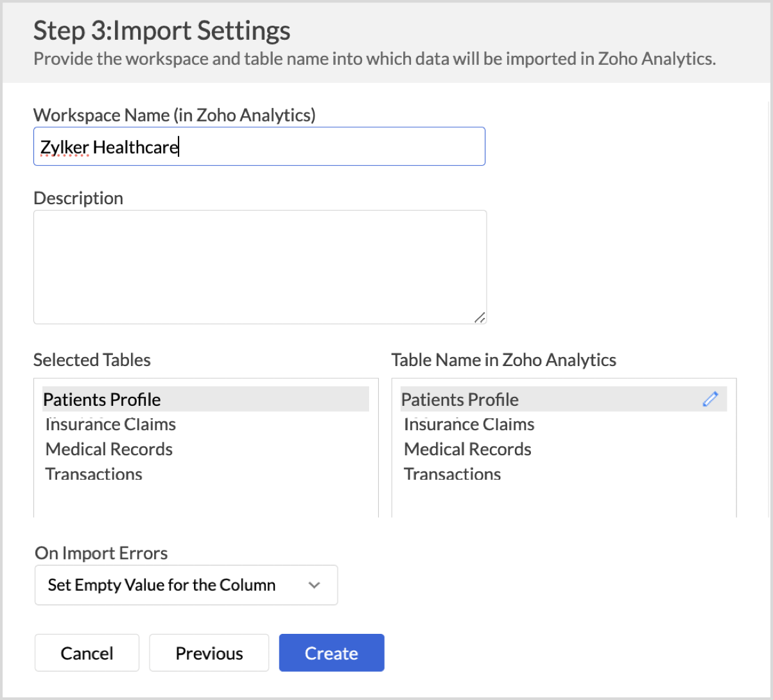
Task: Pick Transactions in Selected Tables list
Action: (94, 474)
